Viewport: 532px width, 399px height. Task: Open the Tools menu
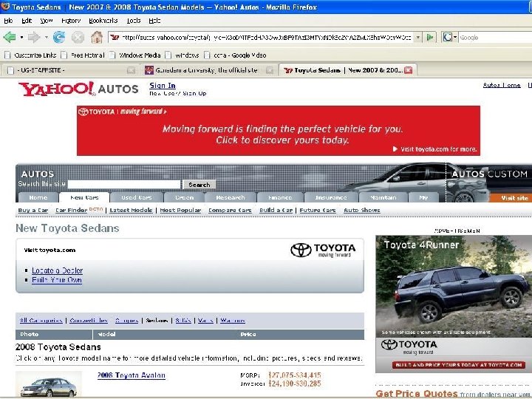coord(134,21)
